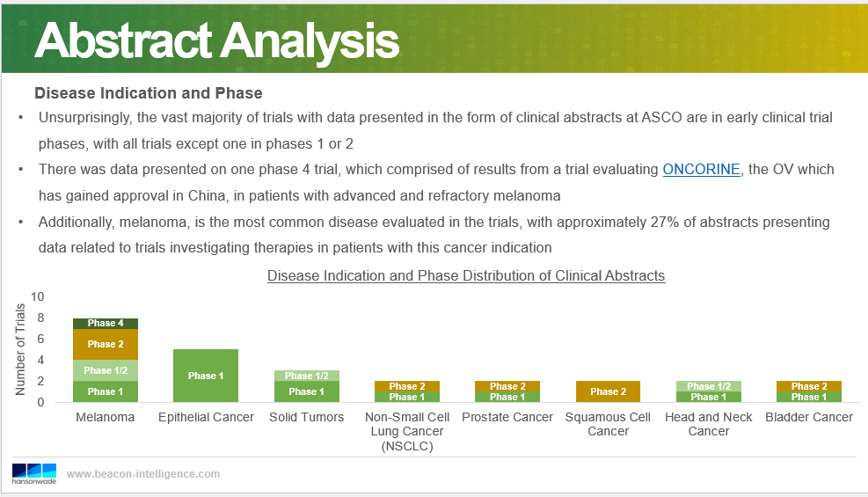This screenshot has height=497, width=868.
Task: Click the Melanoma Phase 1 segment
Action: 106,391
